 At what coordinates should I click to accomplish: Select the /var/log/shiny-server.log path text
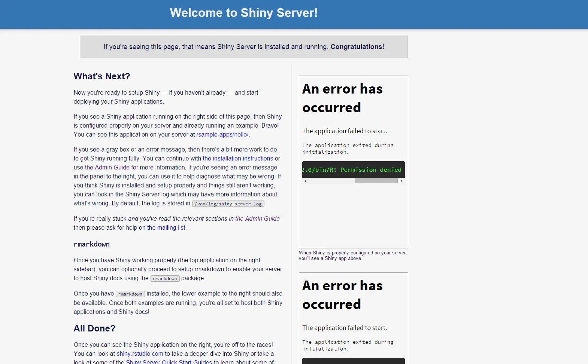pyautogui.click(x=228, y=204)
